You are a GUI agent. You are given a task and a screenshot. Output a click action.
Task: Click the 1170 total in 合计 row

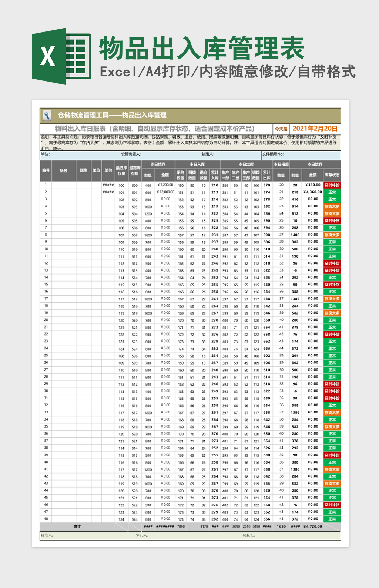204,526
